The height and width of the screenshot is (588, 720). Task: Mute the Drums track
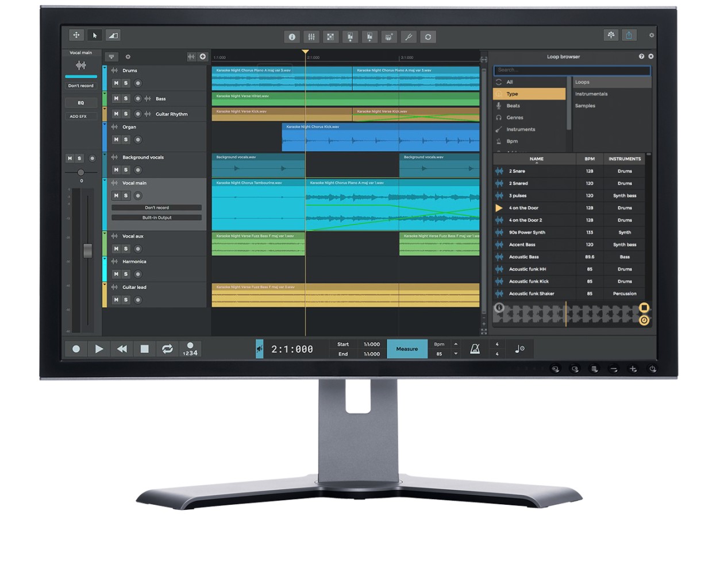pos(116,83)
